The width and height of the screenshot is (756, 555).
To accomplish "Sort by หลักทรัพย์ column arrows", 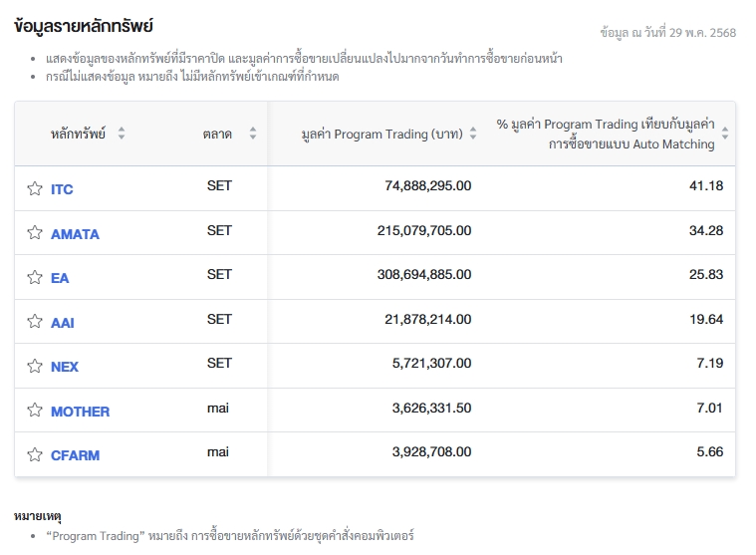I will 122,134.
